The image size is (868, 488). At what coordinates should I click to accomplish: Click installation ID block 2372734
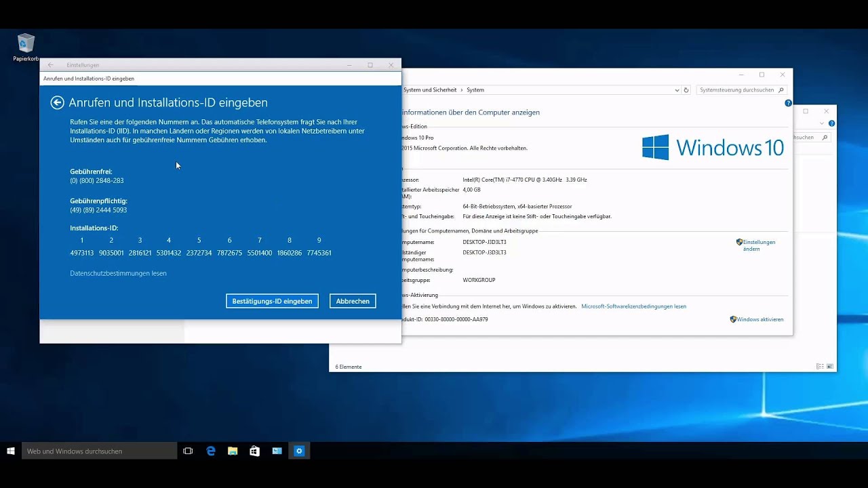coord(199,253)
